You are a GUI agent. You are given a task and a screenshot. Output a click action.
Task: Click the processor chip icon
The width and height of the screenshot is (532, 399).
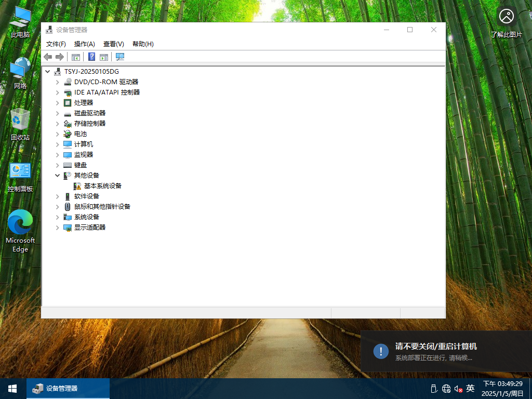[68, 102]
